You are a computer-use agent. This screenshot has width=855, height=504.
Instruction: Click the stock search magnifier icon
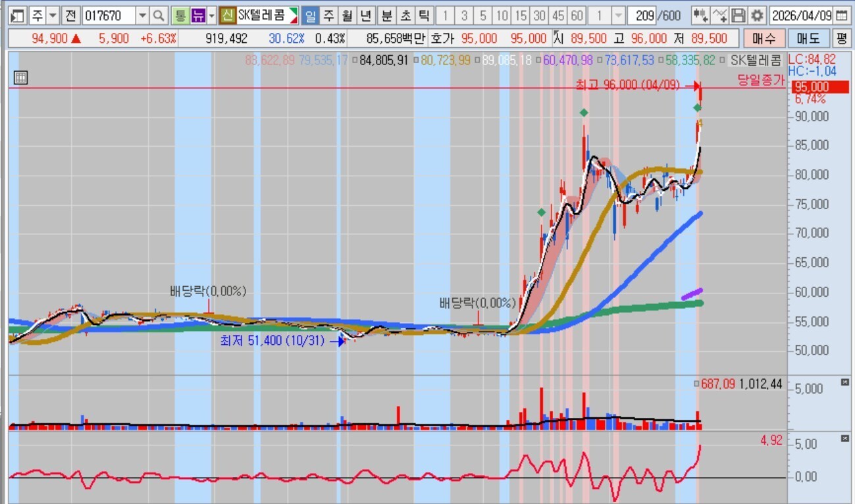pyautogui.click(x=159, y=15)
